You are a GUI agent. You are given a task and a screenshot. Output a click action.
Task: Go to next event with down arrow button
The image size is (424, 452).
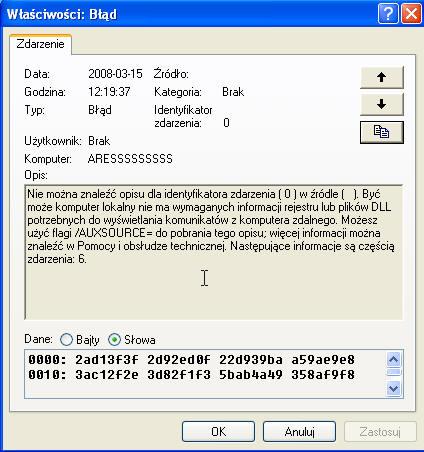click(382, 104)
